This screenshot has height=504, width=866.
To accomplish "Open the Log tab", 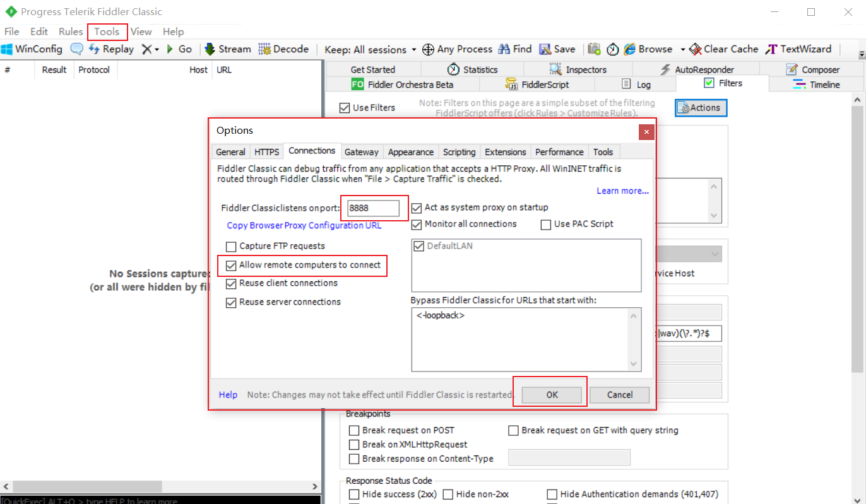I will coord(636,85).
